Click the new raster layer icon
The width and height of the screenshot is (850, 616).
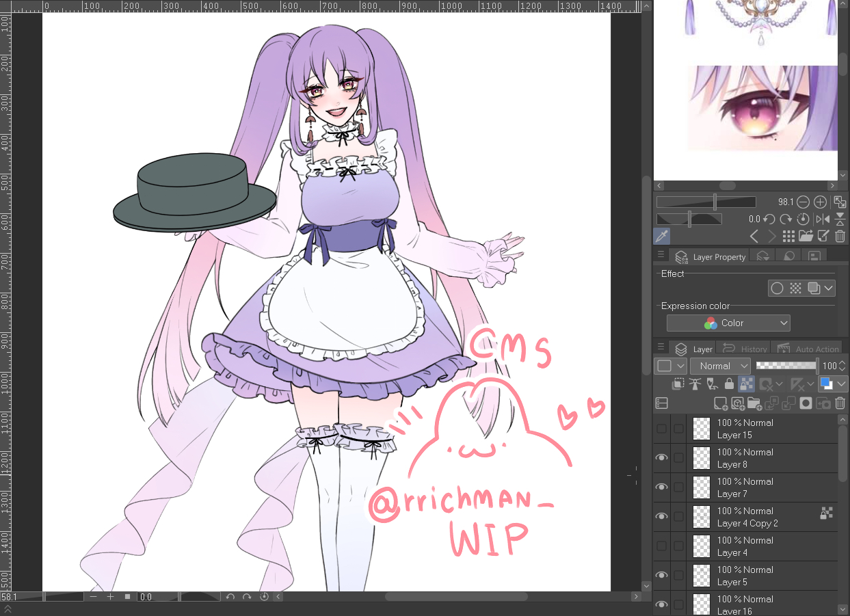[720, 403]
